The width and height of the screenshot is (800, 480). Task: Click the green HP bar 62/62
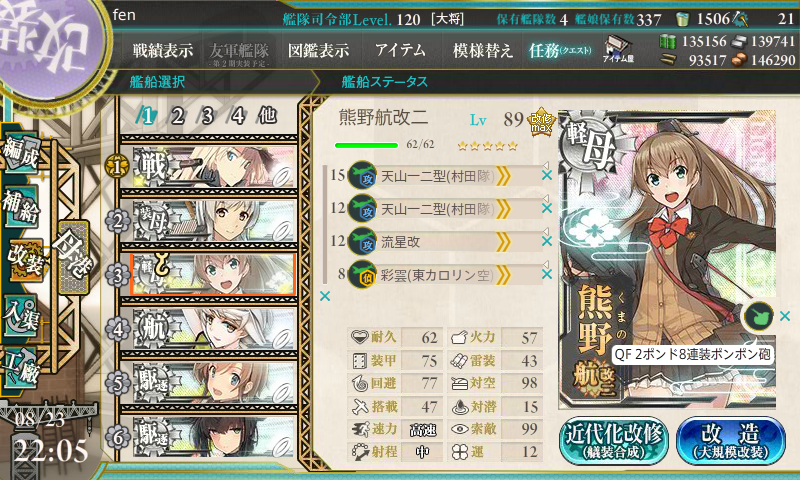coord(366,145)
